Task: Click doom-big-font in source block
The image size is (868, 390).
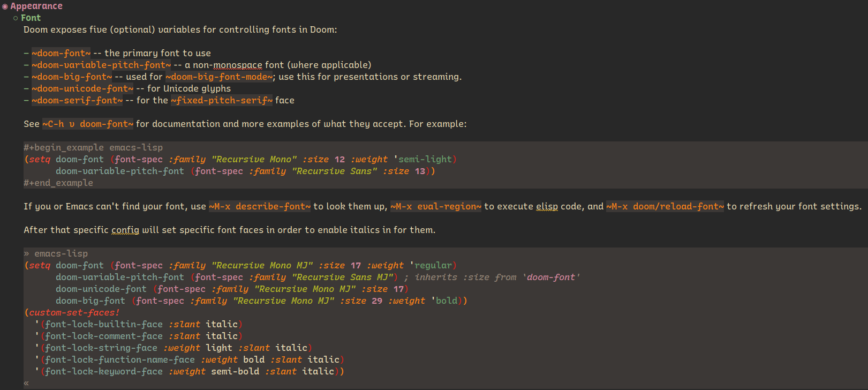Action: 90,301
